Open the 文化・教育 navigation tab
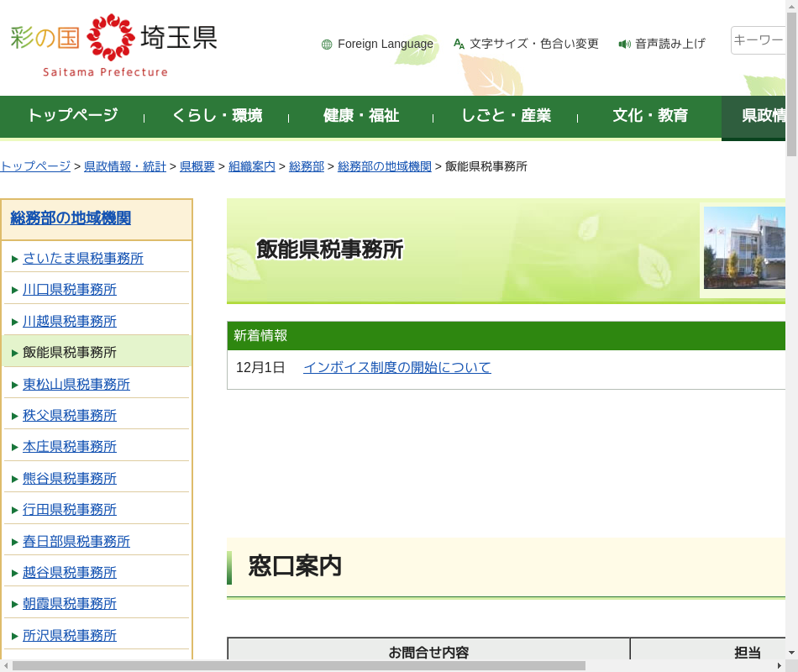798x672 pixels. (650, 116)
